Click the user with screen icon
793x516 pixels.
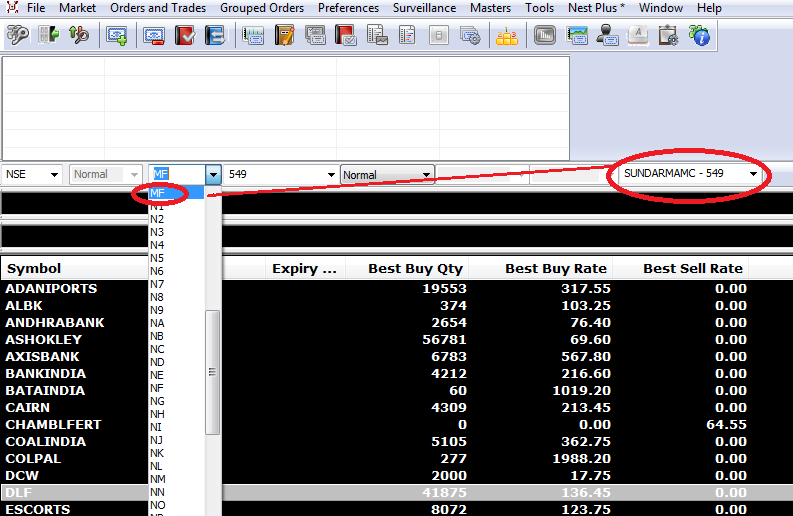coord(607,36)
